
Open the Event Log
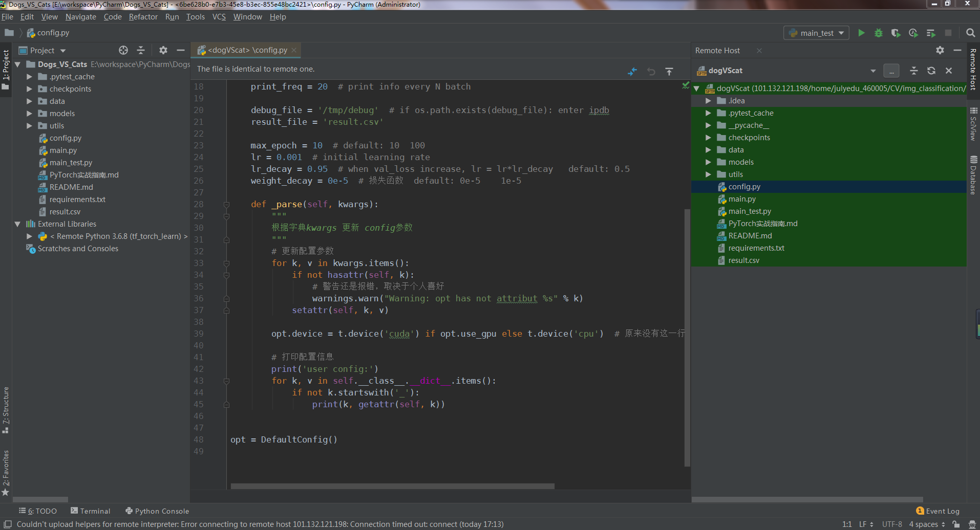point(938,511)
